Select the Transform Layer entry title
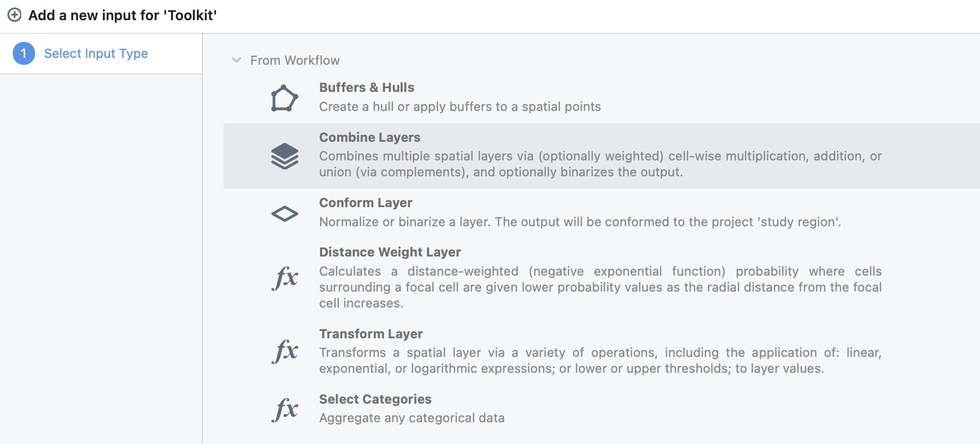This screenshot has width=980, height=444. tap(371, 334)
